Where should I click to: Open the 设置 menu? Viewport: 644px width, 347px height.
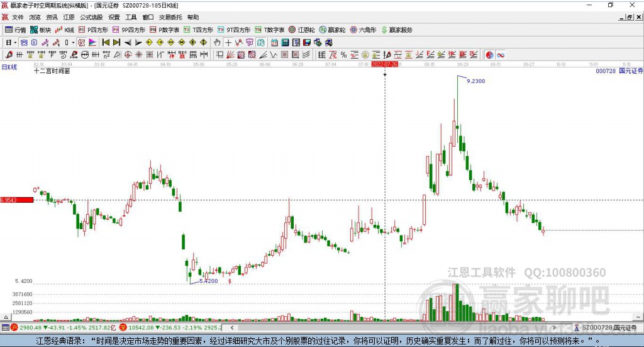pyautogui.click(x=114, y=17)
